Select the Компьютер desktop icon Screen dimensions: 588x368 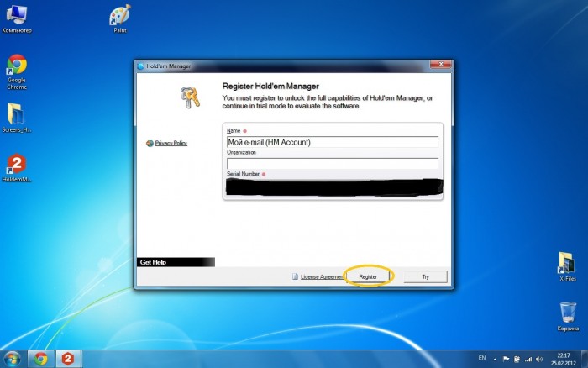(17, 19)
